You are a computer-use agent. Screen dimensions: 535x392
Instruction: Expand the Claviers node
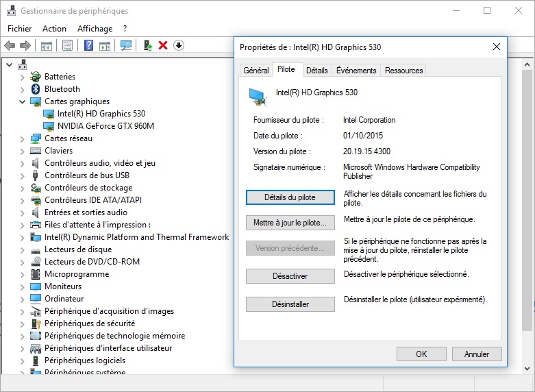(x=22, y=151)
